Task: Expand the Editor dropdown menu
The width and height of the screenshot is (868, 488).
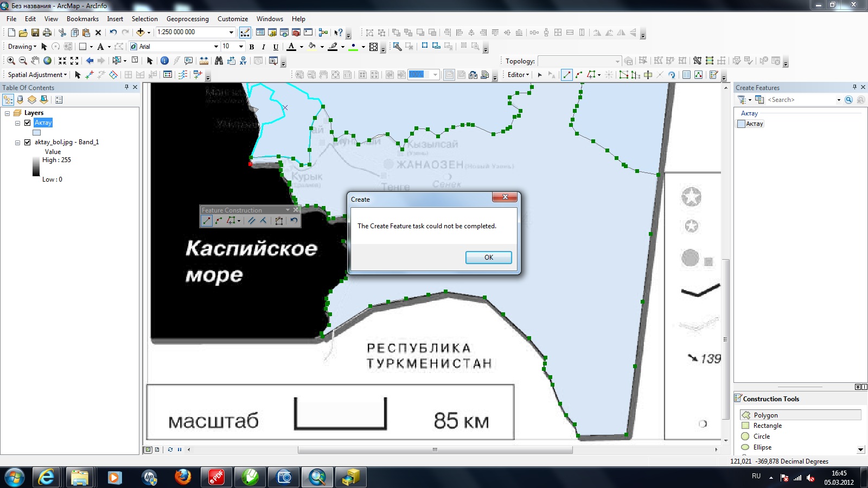Action: click(518, 75)
